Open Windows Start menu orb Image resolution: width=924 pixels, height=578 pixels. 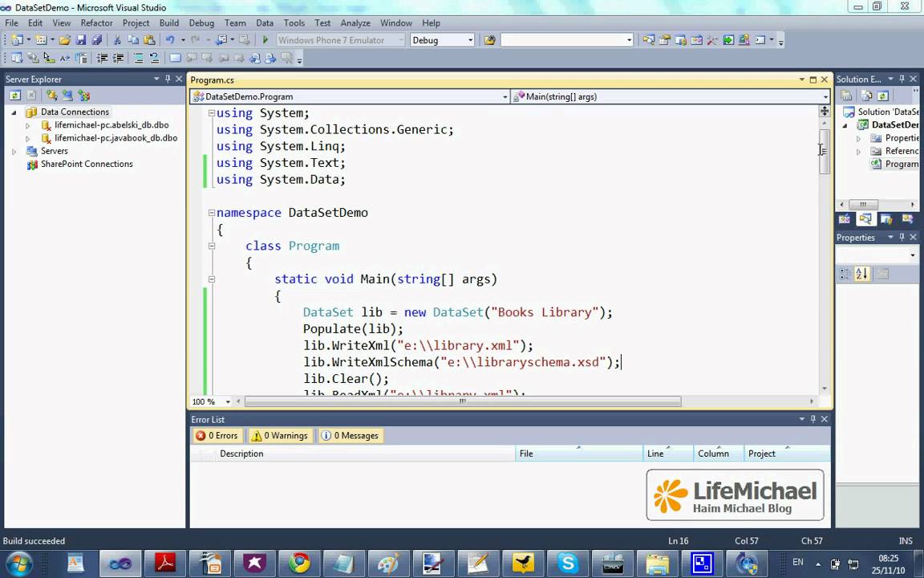point(19,562)
